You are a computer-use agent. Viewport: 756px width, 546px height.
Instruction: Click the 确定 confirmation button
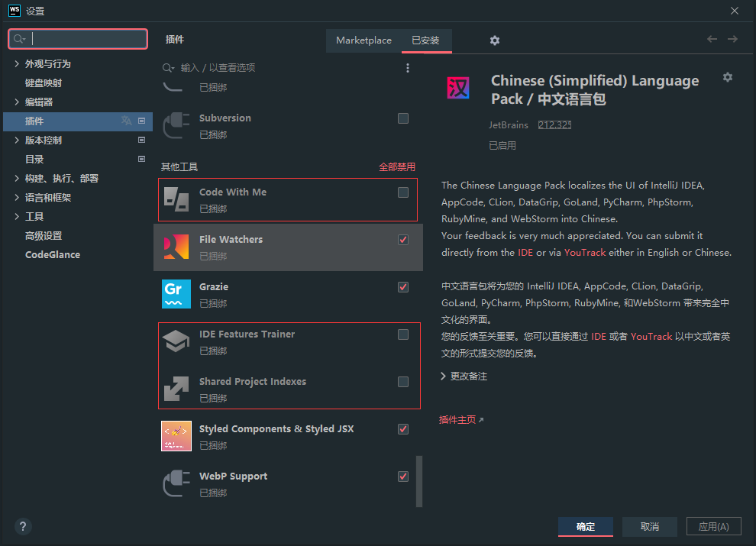(585, 526)
